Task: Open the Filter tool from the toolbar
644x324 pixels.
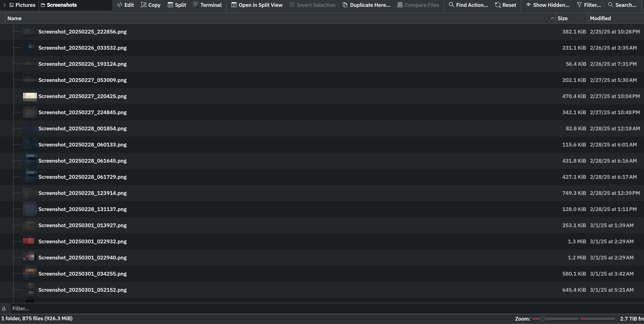Action: coord(588,5)
